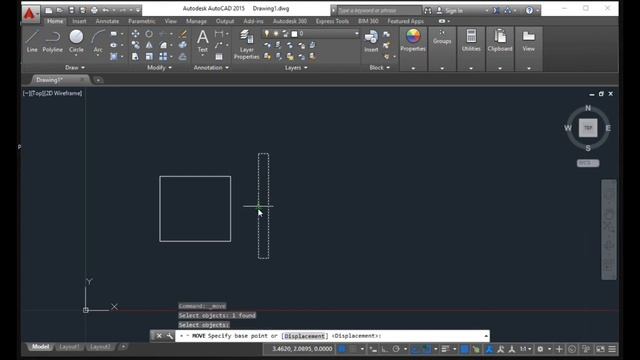Activate the Move tool in Modify
The width and height of the screenshot is (640, 360).
(x=135, y=34)
